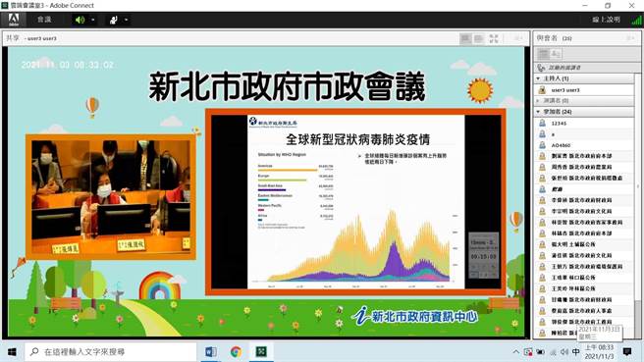Open raise-hand status dropdown arrow
644x362 pixels.
point(126,20)
